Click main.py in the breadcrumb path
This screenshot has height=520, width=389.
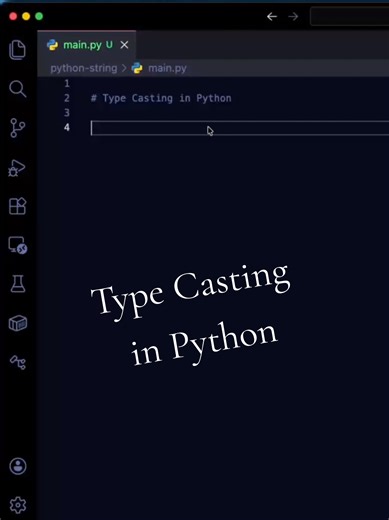(x=167, y=68)
